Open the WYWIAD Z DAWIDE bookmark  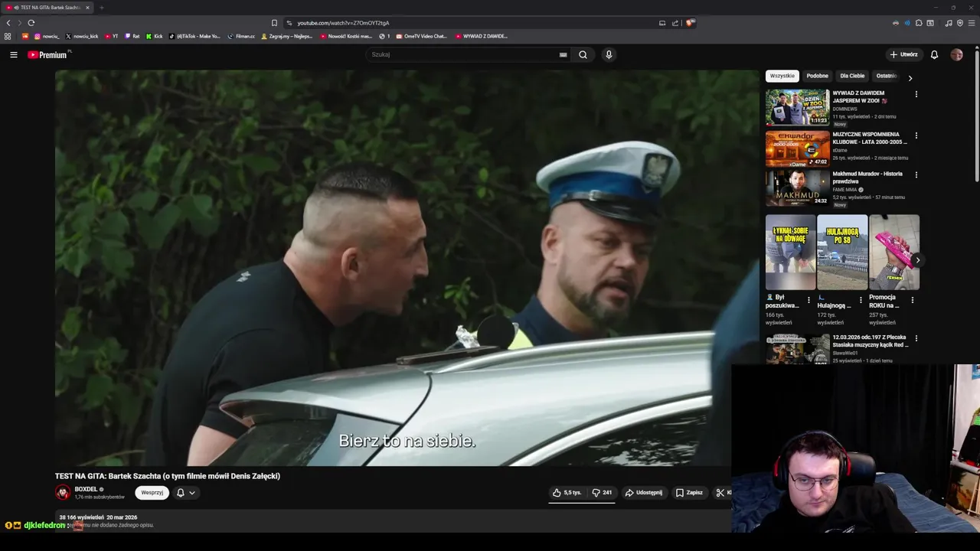(482, 36)
